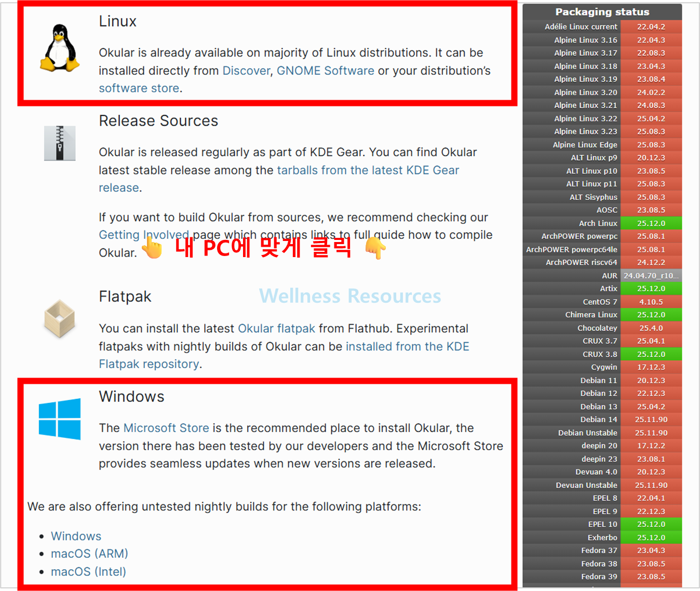Click version 24.02.2 for Alpine Linux 3.20
The height and width of the screenshot is (591, 700).
(x=651, y=92)
